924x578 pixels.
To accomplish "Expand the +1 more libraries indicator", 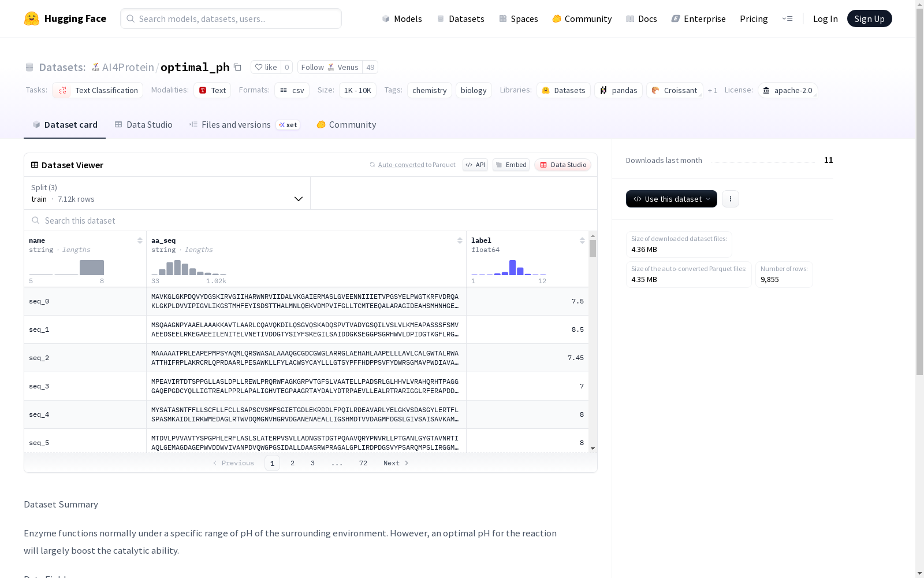I will point(713,90).
